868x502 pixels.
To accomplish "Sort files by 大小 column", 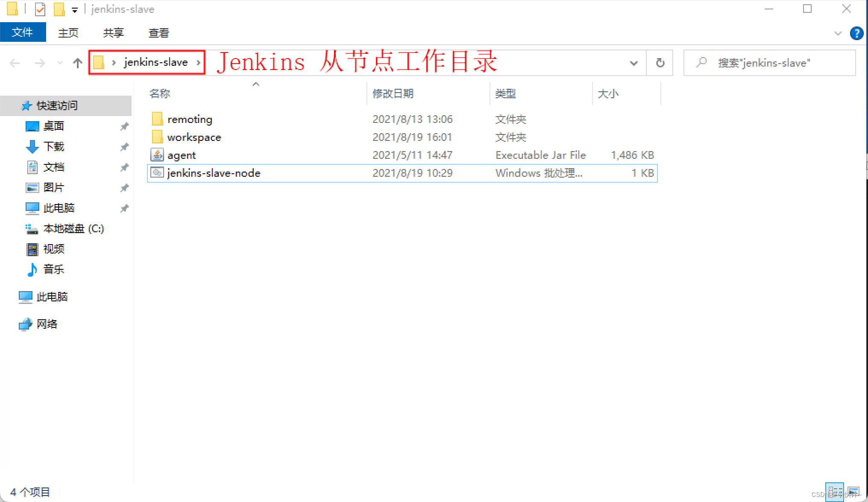I will 608,93.
